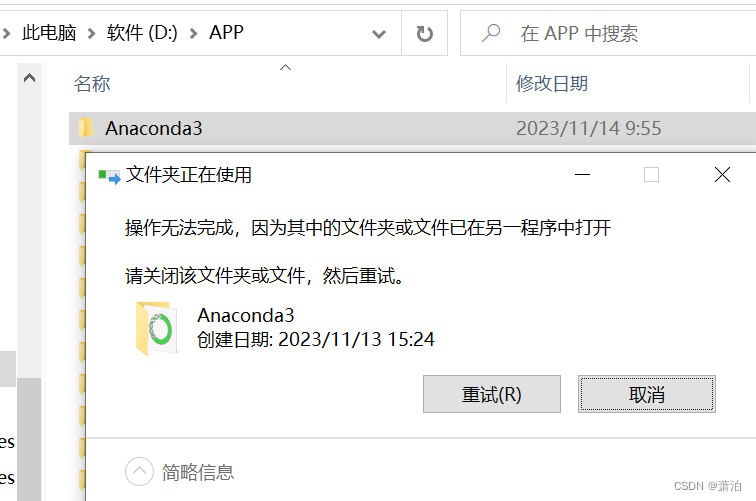Click 取消 cancel button
756x501 pixels.
point(647,394)
